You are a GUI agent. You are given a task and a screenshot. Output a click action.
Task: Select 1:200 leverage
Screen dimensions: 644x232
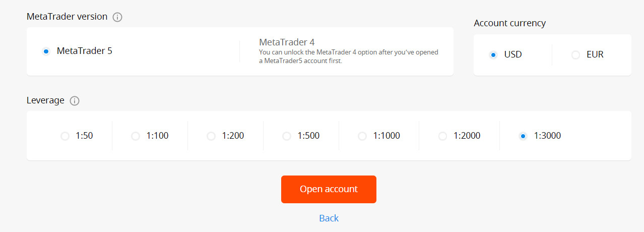click(211, 136)
